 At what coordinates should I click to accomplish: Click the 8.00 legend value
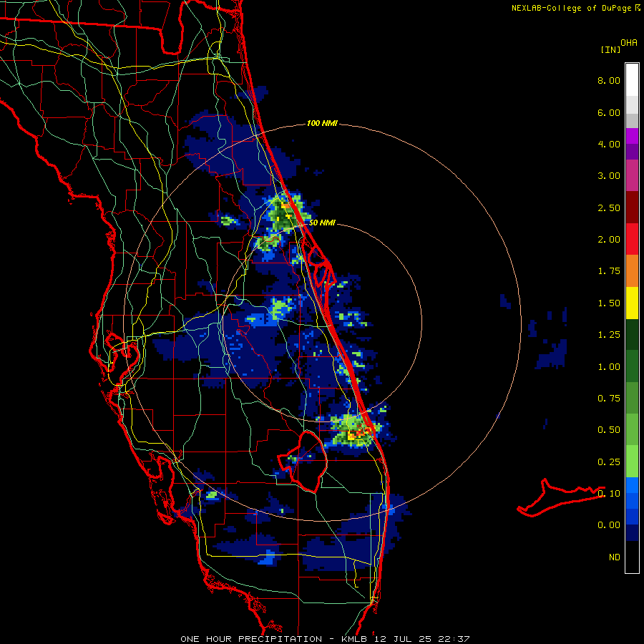[609, 80]
